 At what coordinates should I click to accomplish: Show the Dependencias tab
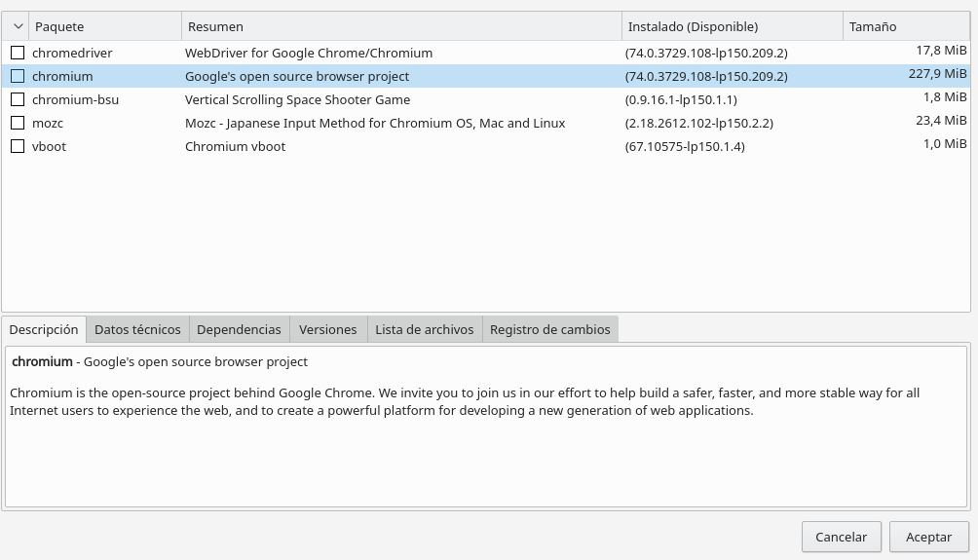point(239,329)
